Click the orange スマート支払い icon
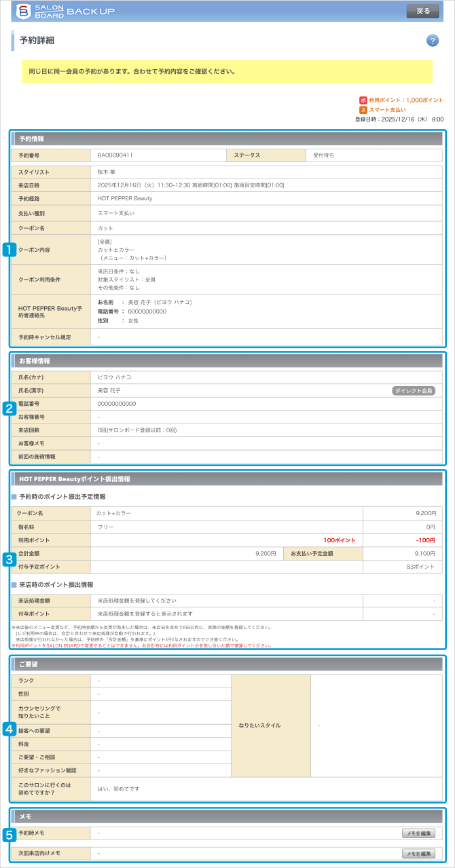This screenshot has width=455, height=868. click(363, 109)
